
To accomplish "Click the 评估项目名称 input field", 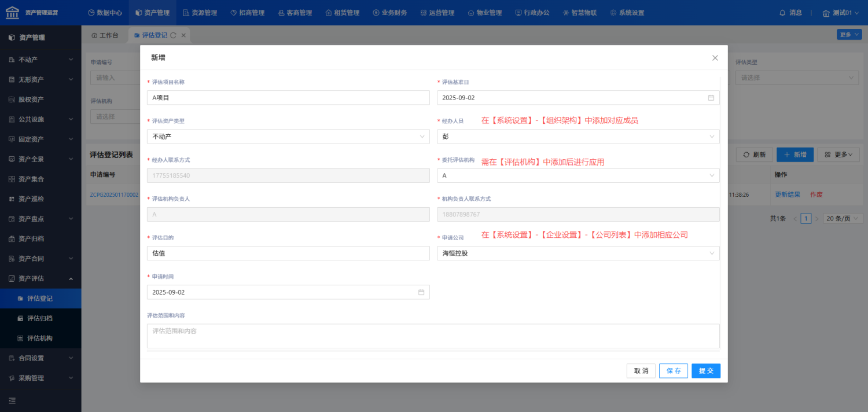I will pyautogui.click(x=288, y=98).
